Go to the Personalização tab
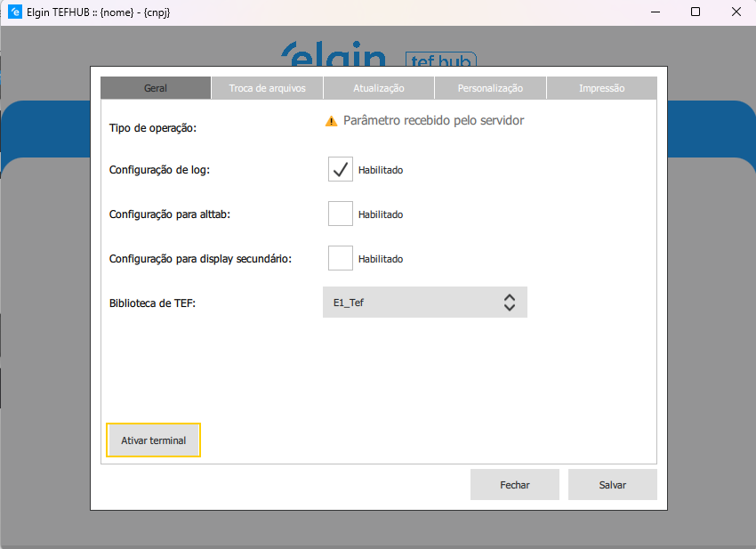756x549 pixels. (x=490, y=88)
